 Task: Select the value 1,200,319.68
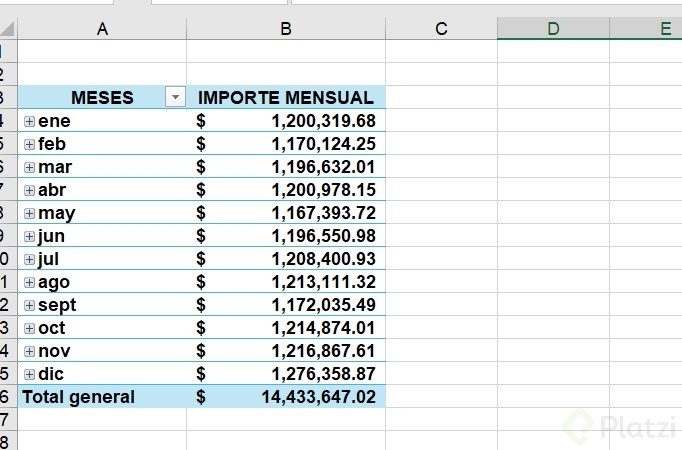coord(324,121)
